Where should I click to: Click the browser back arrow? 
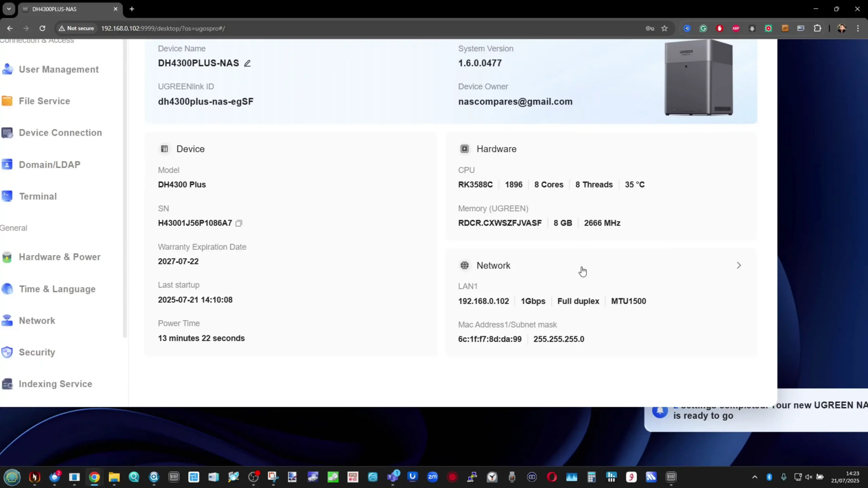click(x=10, y=28)
